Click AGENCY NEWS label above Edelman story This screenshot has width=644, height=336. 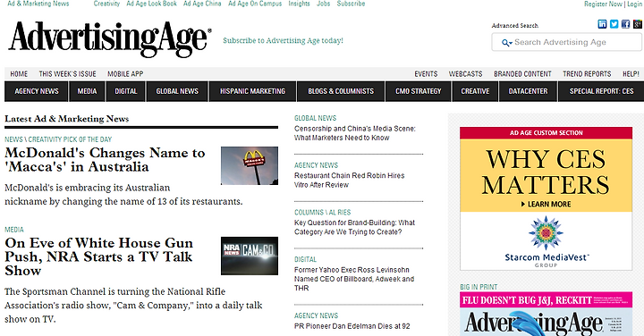coord(316,316)
